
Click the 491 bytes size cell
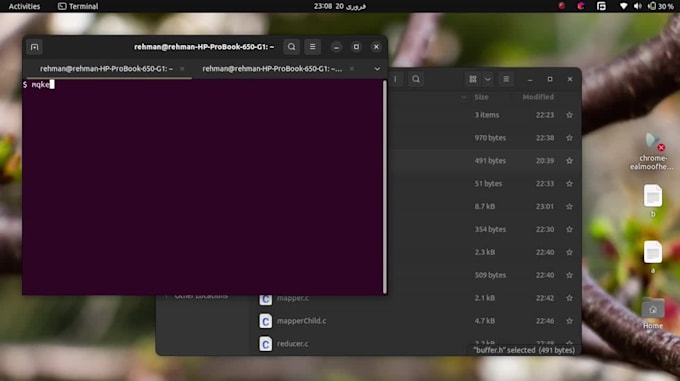coord(490,161)
